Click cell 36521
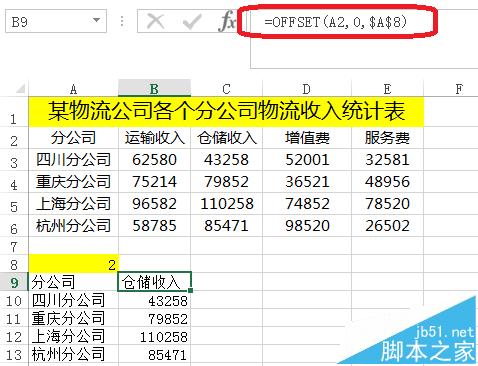This screenshot has width=478, height=366. [x=307, y=182]
